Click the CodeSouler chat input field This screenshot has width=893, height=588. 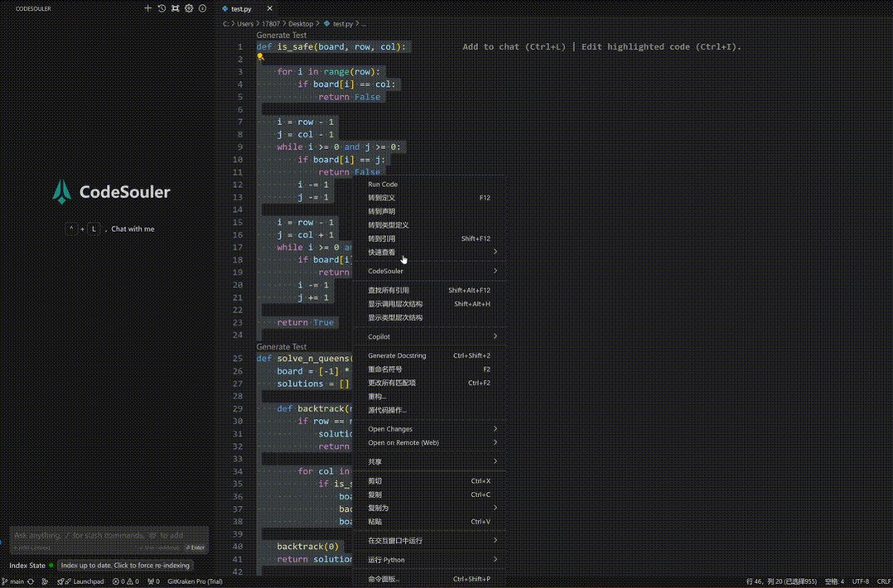(109, 536)
